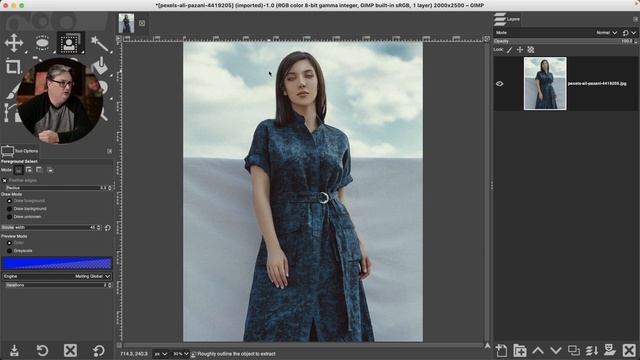Switch to the Layers tab
The image size is (640, 360).
(x=507, y=19)
